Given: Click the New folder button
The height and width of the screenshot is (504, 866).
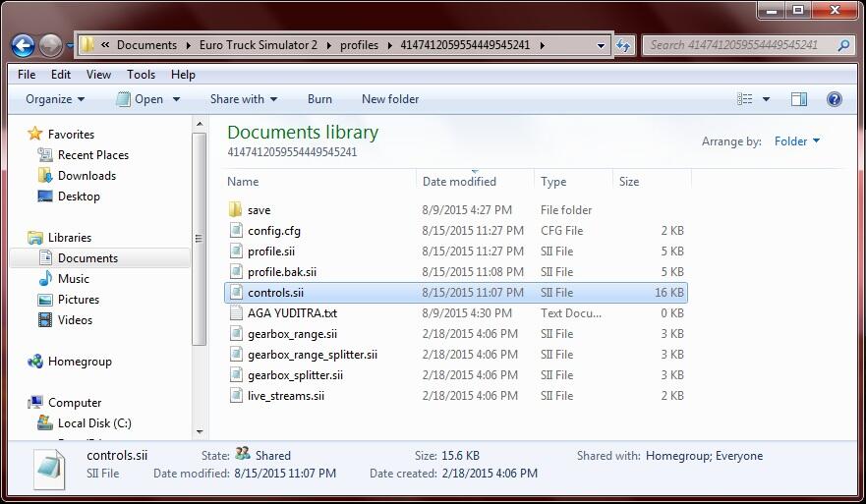Looking at the screenshot, I should pos(390,99).
